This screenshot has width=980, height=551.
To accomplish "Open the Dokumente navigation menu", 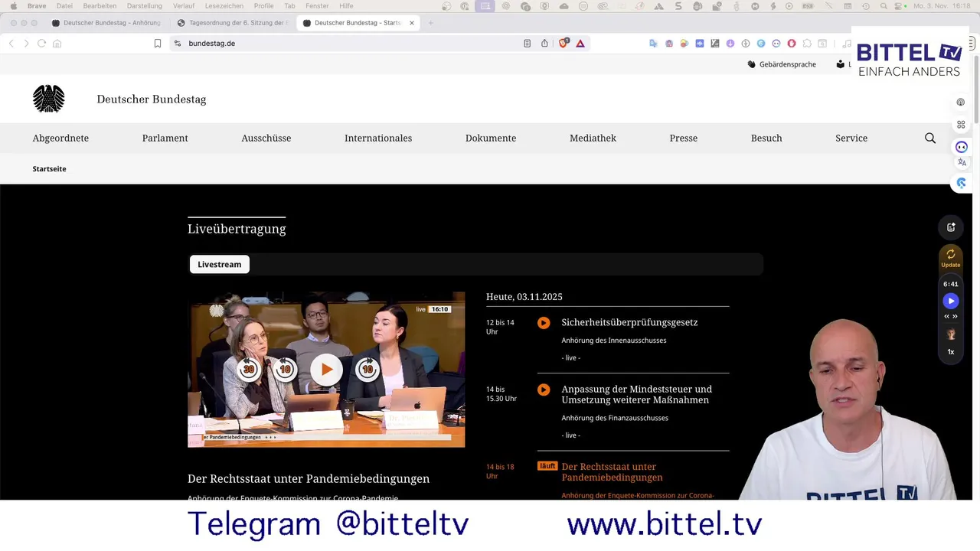I will 491,138.
